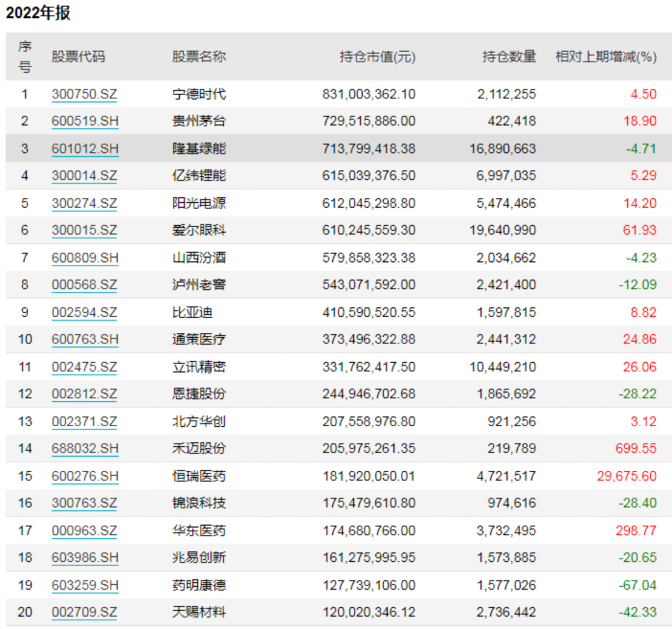Click market value 831,003,362.10
Image resolution: width=672 pixels, height=629 pixels.
point(368,94)
